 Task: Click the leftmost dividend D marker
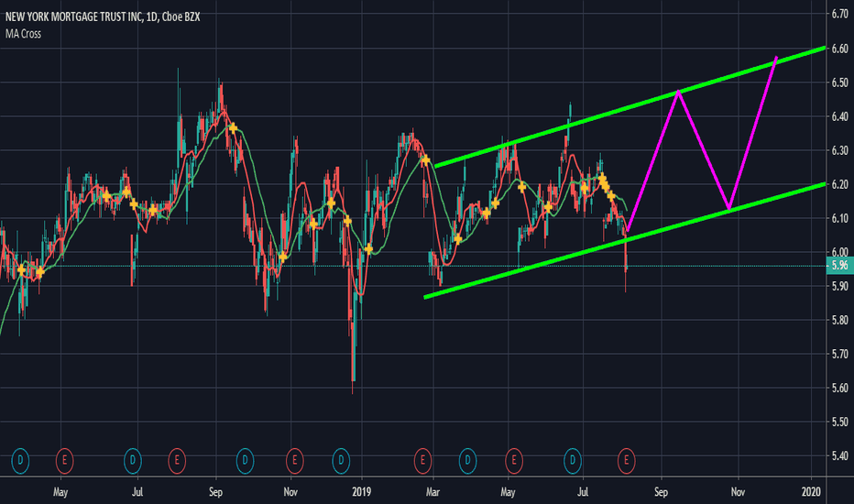click(x=20, y=461)
